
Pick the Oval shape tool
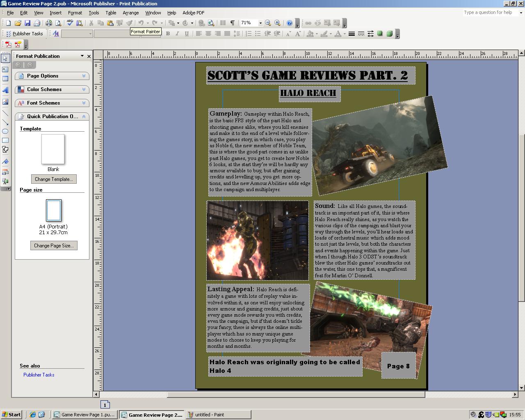pos(5,131)
